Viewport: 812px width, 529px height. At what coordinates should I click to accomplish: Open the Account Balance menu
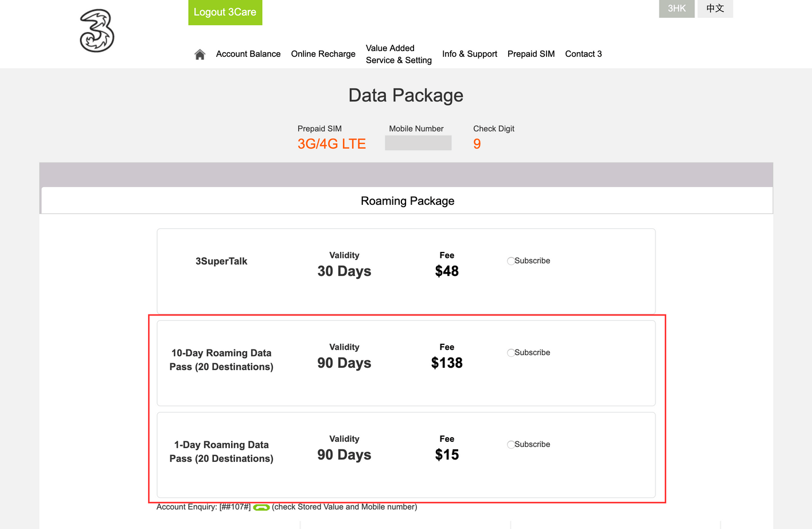248,54
